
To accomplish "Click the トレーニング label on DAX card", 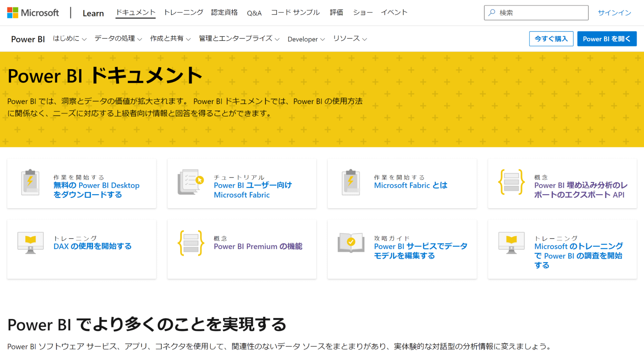I will (75, 238).
